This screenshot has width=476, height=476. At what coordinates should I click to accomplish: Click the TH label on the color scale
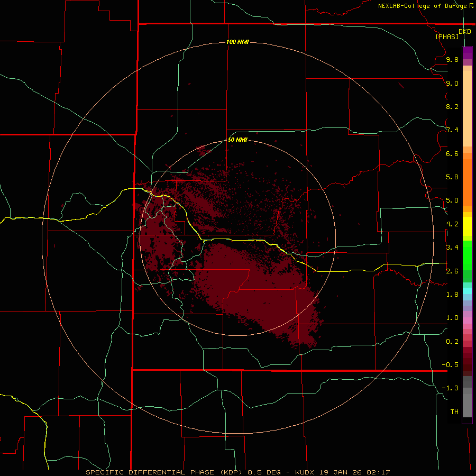coord(454,412)
